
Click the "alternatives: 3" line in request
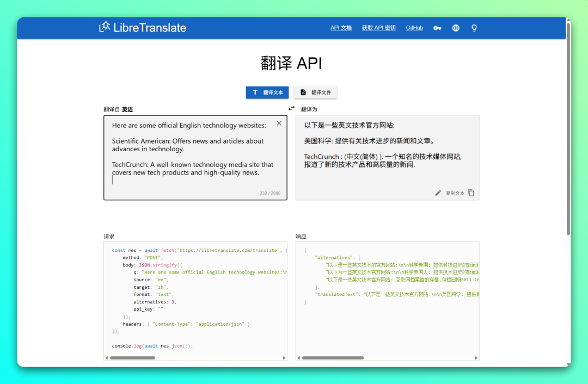(155, 302)
